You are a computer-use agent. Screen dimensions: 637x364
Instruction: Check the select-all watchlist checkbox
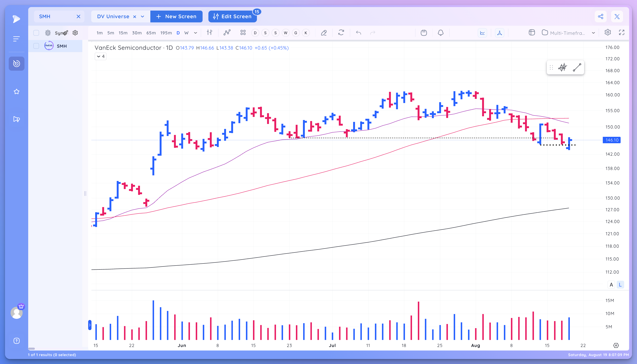(x=36, y=33)
